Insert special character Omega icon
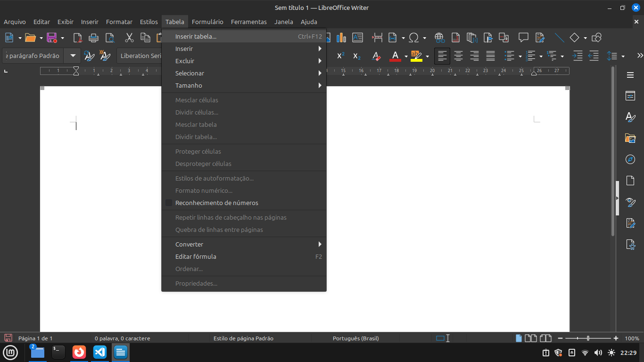The height and width of the screenshot is (362, 644). tap(414, 38)
